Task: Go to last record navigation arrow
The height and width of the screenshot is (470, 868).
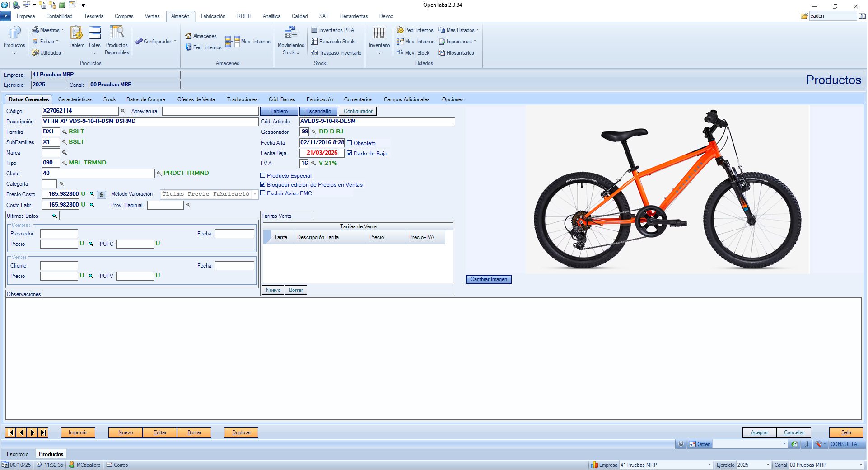Action: coord(43,432)
